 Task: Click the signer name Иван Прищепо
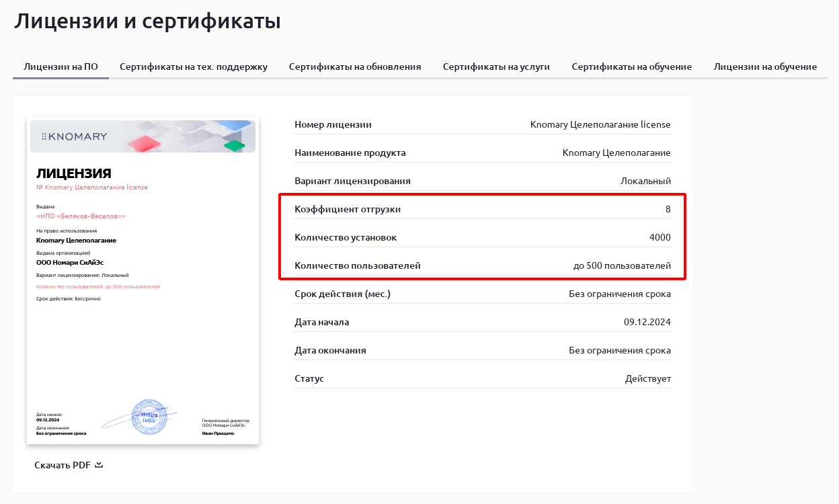218,433
